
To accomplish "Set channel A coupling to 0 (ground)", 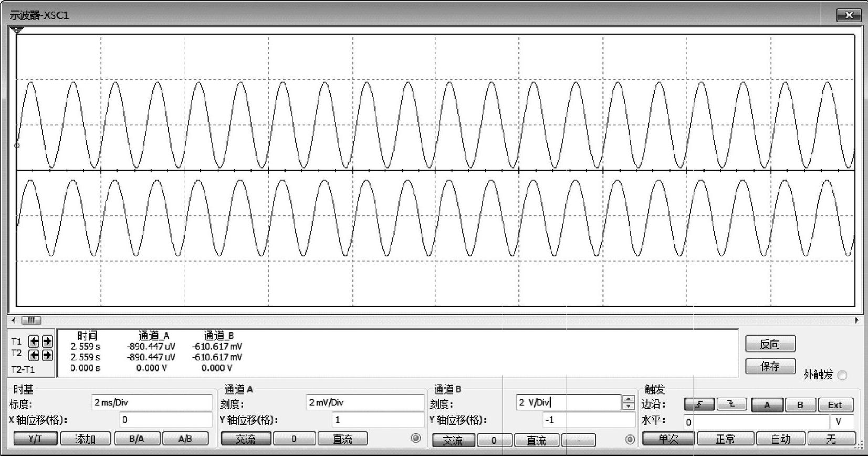I will tap(295, 439).
